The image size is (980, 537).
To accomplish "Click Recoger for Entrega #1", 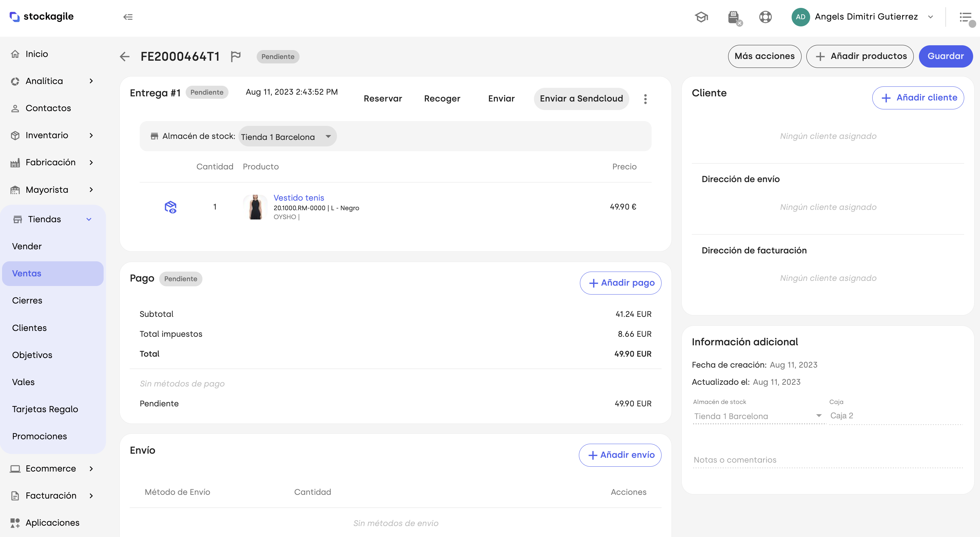I will click(x=442, y=99).
